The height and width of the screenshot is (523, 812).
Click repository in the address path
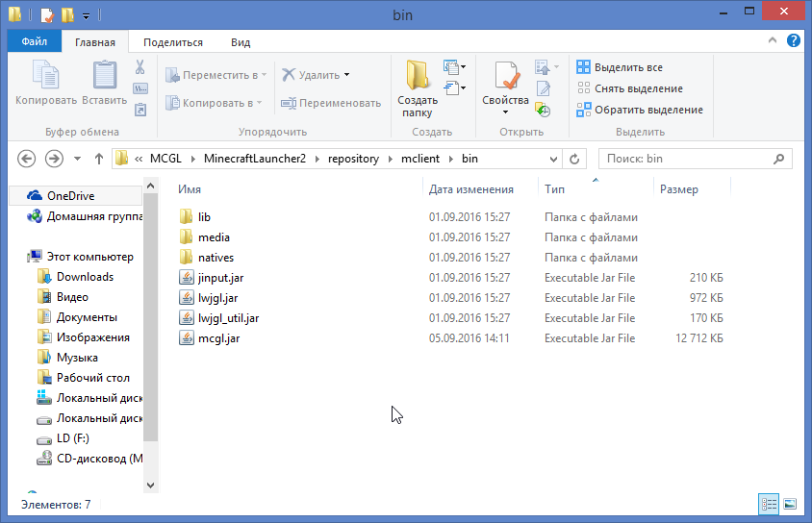(353, 159)
